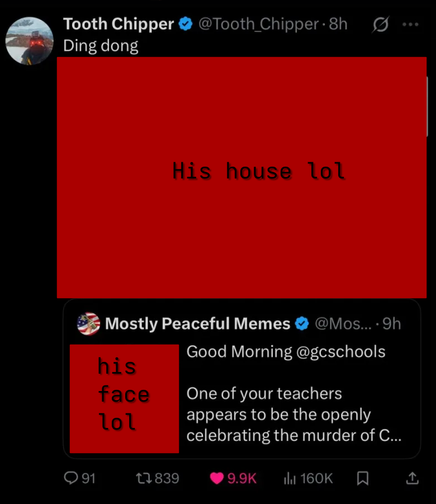Open the @Tooth_Chipper handle link
Viewport: 436px width, 504px height.
(x=259, y=24)
